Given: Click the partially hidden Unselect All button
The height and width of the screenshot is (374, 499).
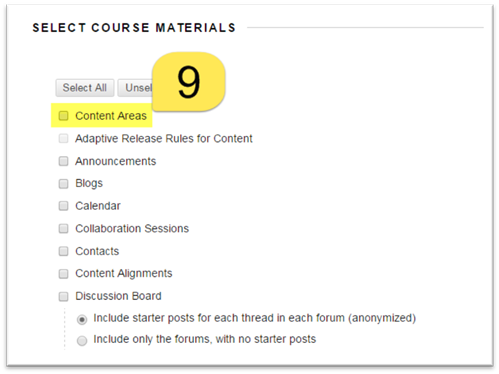Looking at the screenshot, I should (x=135, y=88).
